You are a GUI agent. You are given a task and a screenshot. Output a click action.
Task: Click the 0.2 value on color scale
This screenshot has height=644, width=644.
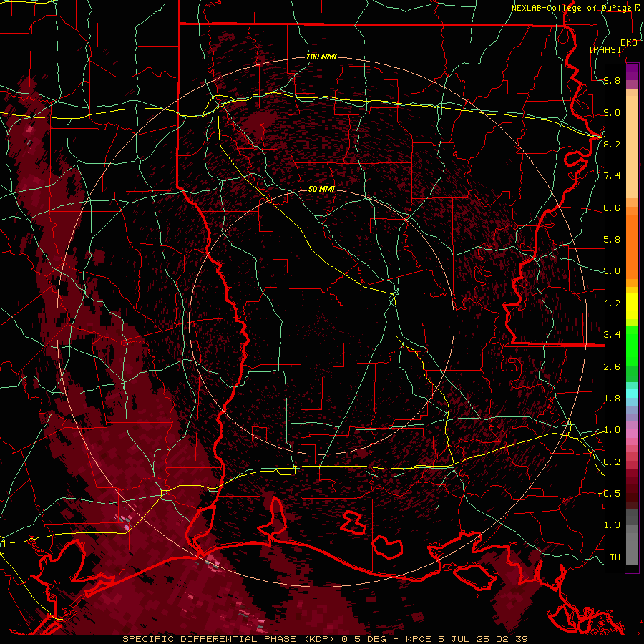point(612,462)
